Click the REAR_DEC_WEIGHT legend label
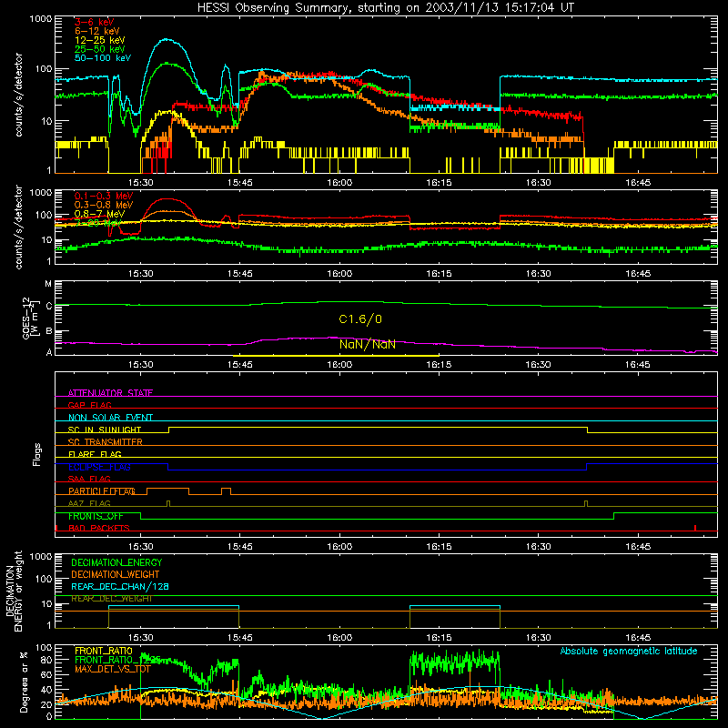 tap(111, 599)
